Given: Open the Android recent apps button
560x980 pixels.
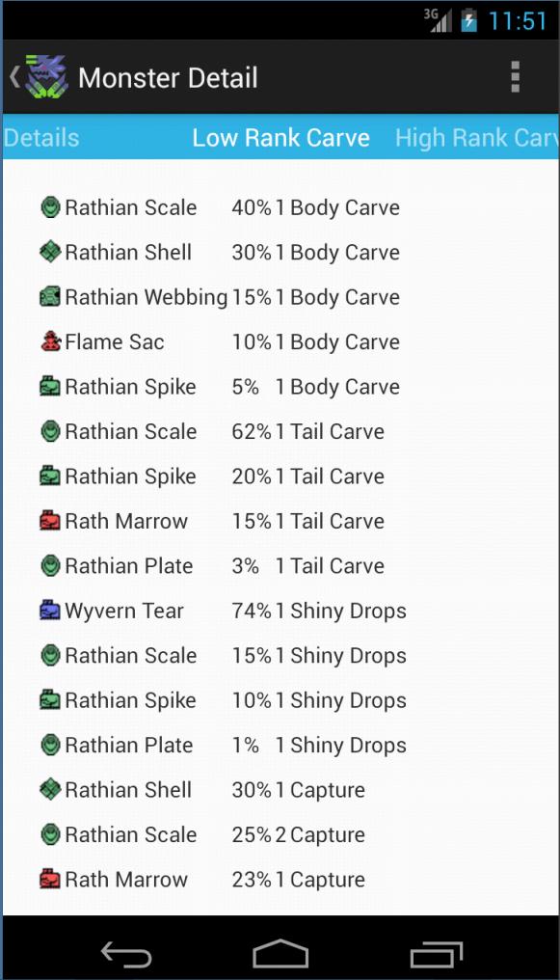Looking at the screenshot, I should point(437,954).
